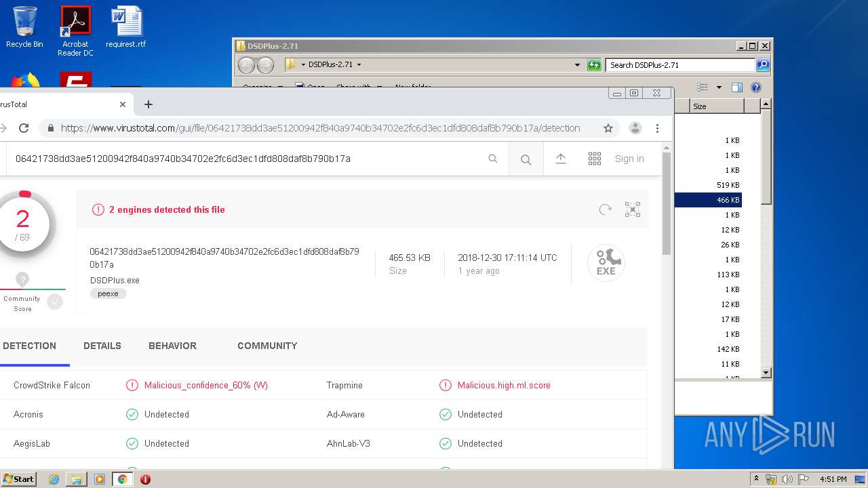Image resolution: width=868 pixels, height=488 pixels.
Task: Click the DSDPlus.exe file name
Action: click(x=115, y=280)
